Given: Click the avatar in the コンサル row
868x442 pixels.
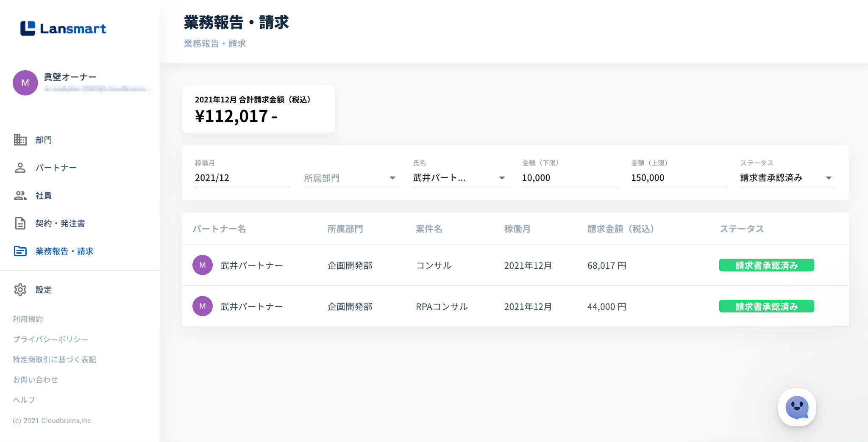Looking at the screenshot, I should tap(203, 265).
